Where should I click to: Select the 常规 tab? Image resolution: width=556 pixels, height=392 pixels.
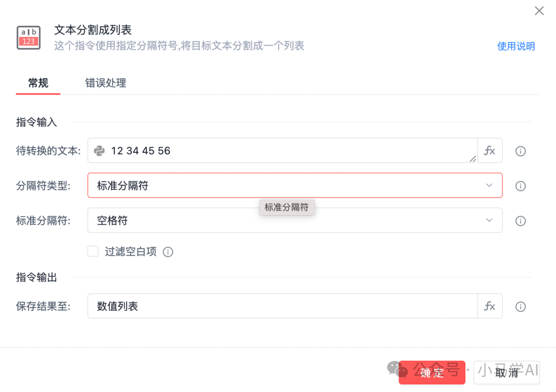(38, 83)
